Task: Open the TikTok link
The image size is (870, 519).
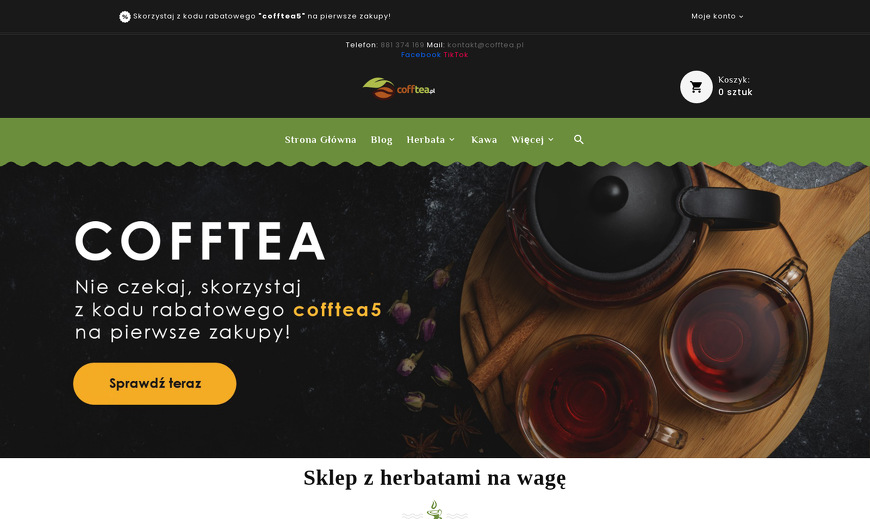Action: click(456, 54)
